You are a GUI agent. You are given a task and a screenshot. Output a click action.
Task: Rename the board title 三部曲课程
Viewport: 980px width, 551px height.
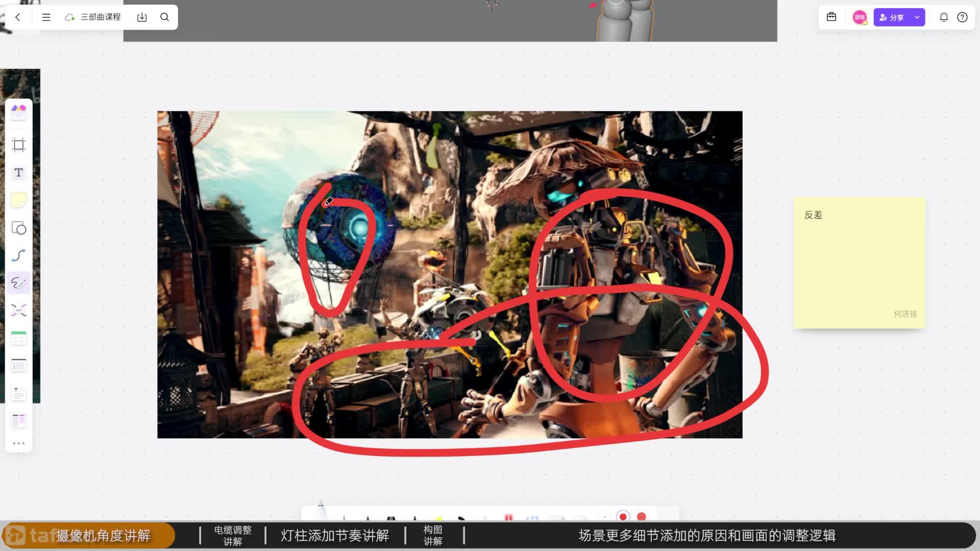tap(101, 17)
